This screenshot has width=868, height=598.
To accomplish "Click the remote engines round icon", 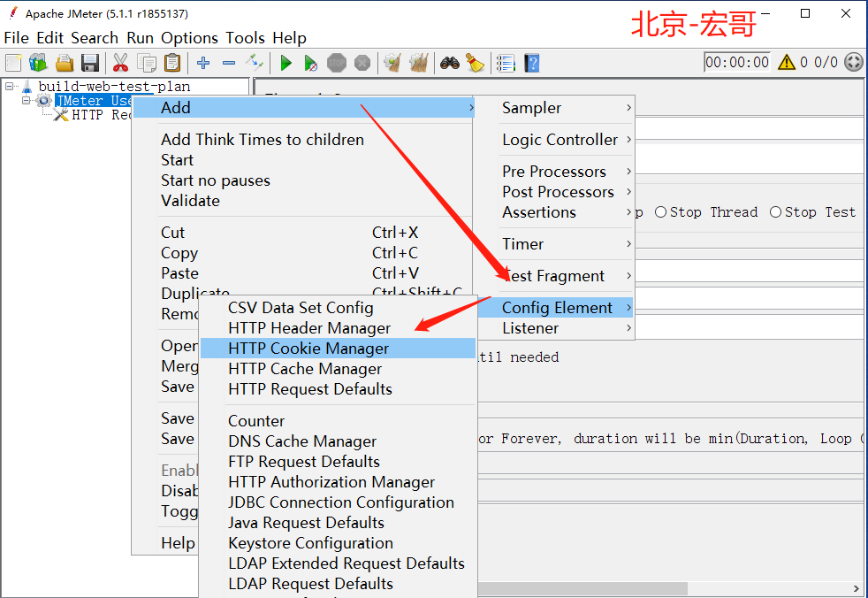I will click(854, 62).
